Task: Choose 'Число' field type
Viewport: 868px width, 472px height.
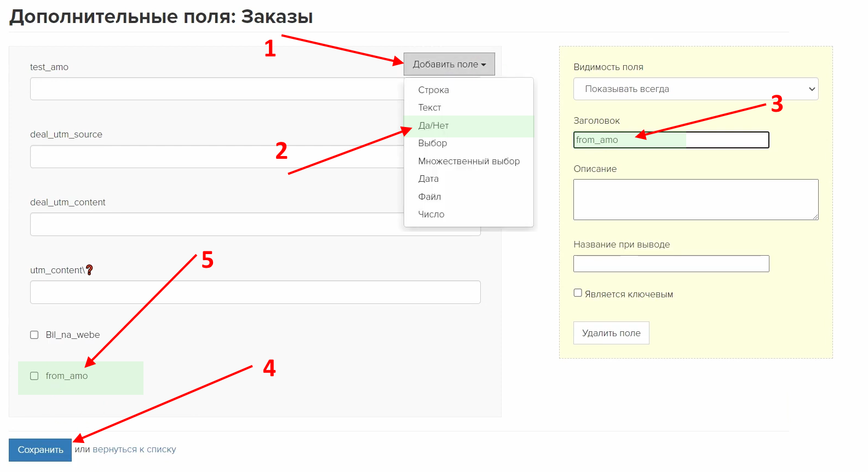Action: tap(431, 214)
